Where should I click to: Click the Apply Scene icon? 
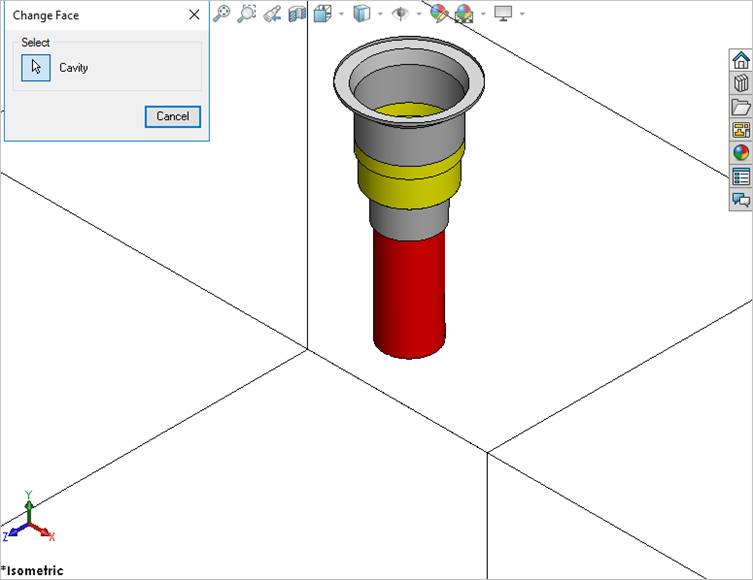(464, 13)
